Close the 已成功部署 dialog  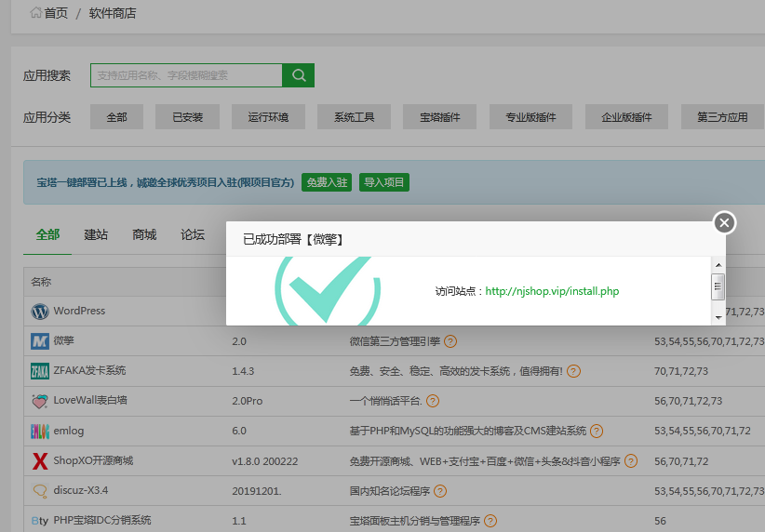pyautogui.click(x=724, y=222)
